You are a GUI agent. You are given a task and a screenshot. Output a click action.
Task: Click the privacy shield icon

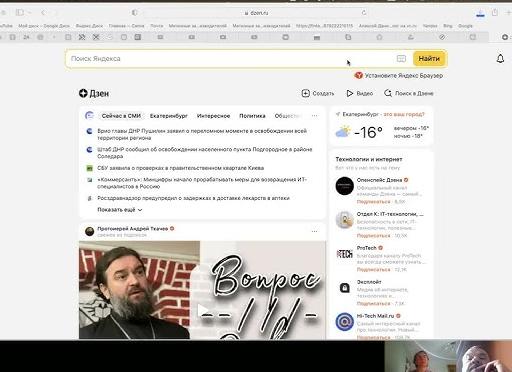(134, 13)
